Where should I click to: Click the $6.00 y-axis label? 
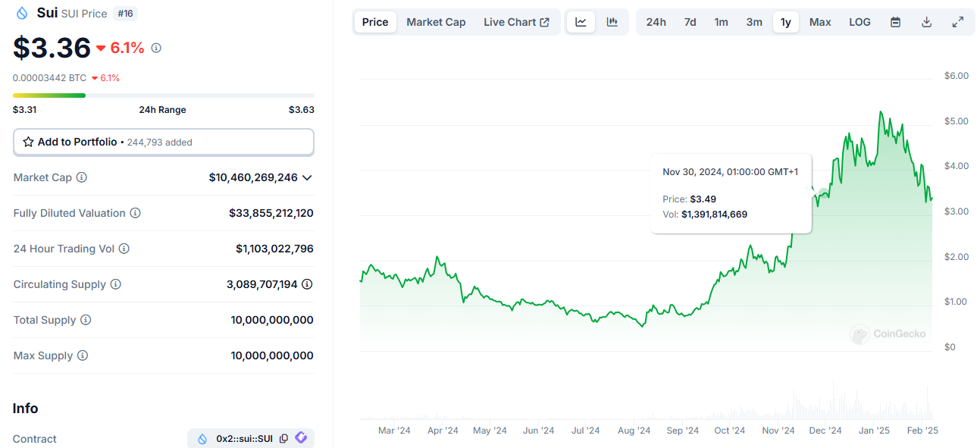(x=956, y=75)
